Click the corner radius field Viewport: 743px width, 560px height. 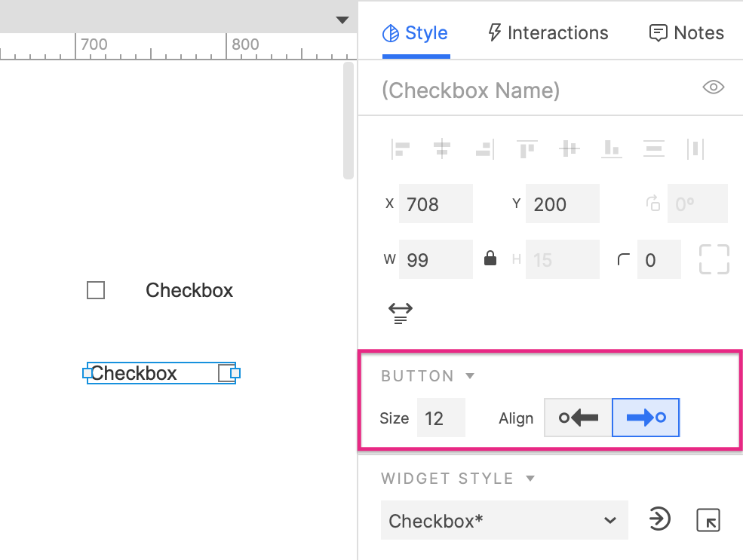point(659,259)
